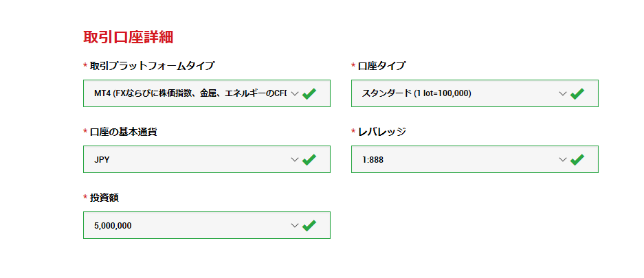
Task: Click the 口座タイプ field label
Action: tap(381, 66)
